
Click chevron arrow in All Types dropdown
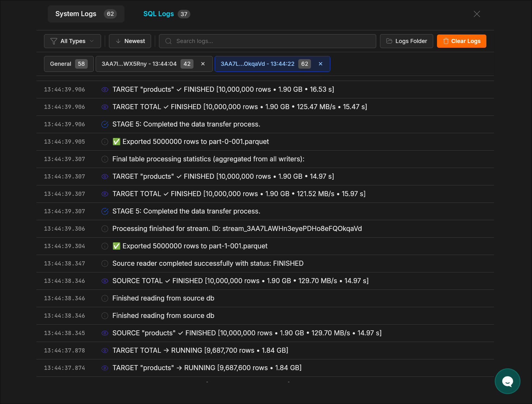[x=92, y=41]
